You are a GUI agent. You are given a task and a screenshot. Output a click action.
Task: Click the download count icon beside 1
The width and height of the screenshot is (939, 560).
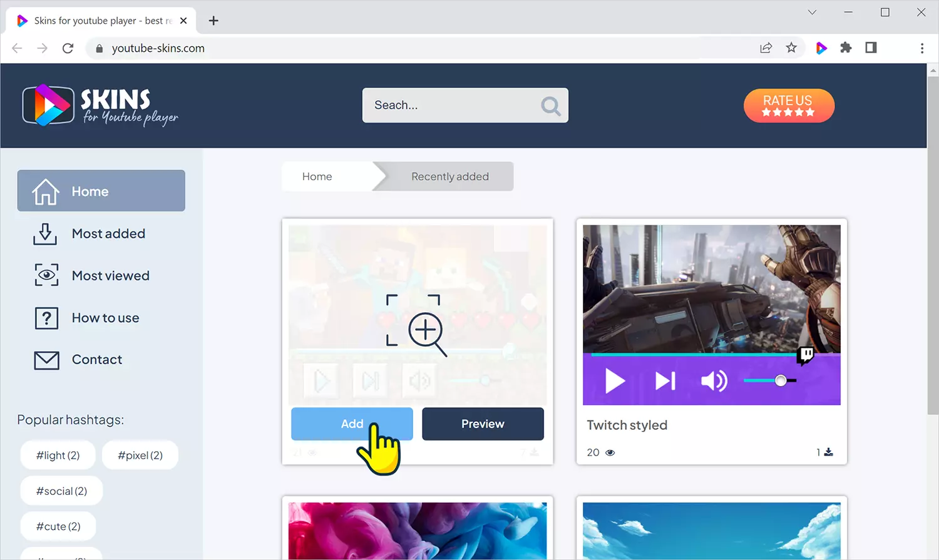pyautogui.click(x=829, y=452)
